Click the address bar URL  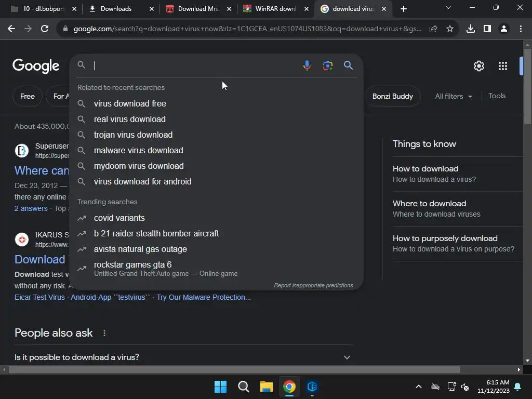247,29
